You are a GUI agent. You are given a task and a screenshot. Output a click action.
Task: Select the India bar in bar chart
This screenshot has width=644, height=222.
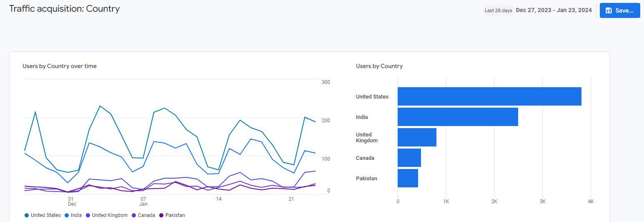[457, 117]
